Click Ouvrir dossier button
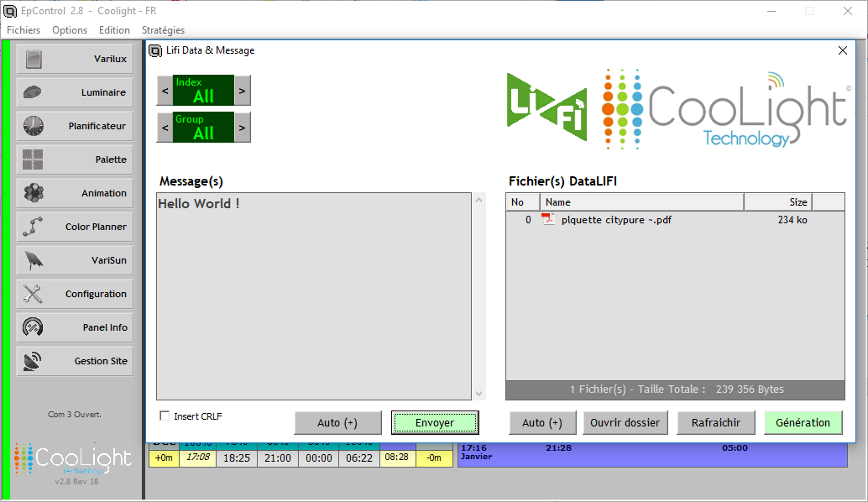The image size is (868, 502). [625, 423]
